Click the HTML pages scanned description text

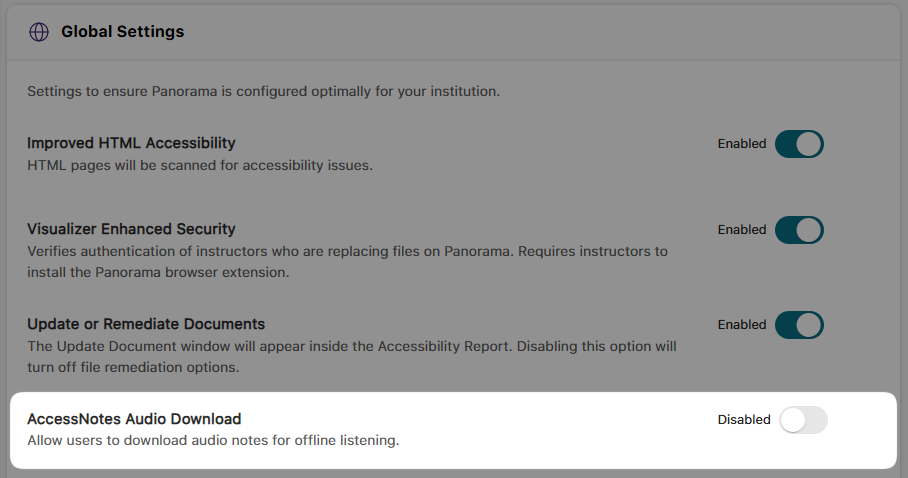pyautogui.click(x=200, y=165)
